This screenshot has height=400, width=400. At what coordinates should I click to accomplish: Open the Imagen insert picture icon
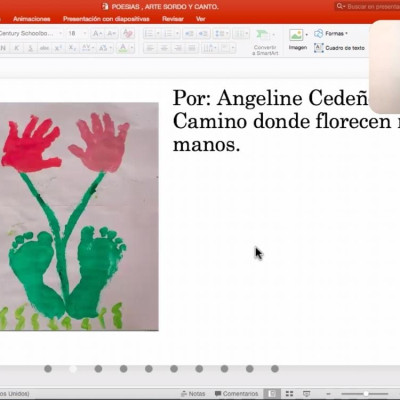click(296, 35)
